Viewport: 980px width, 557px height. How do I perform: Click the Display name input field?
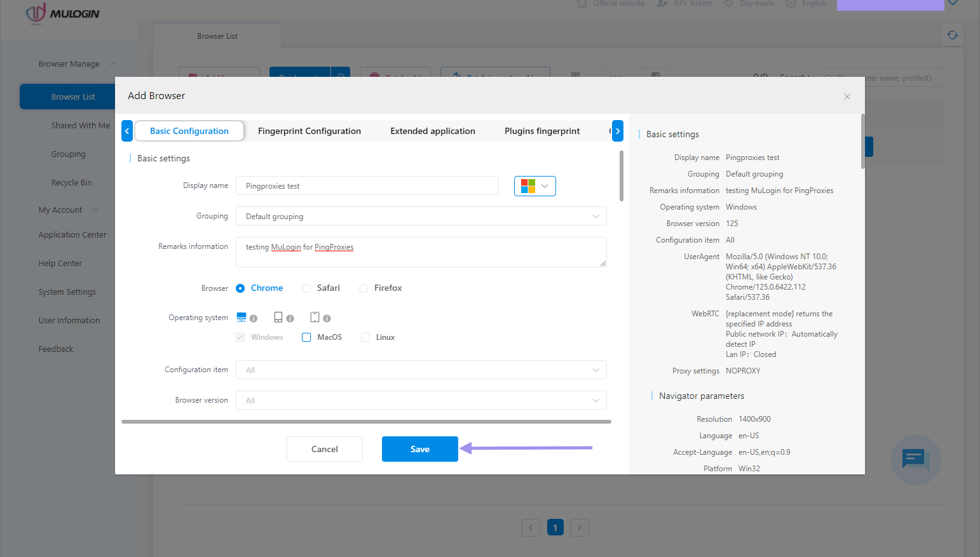[367, 185]
